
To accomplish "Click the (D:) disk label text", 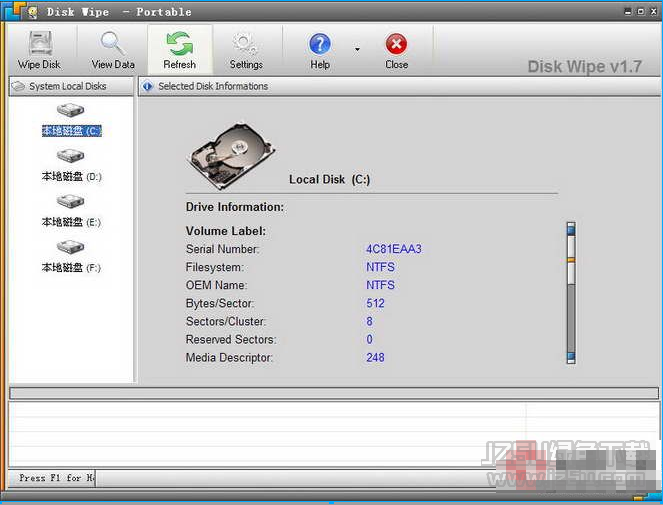I will tap(71, 176).
